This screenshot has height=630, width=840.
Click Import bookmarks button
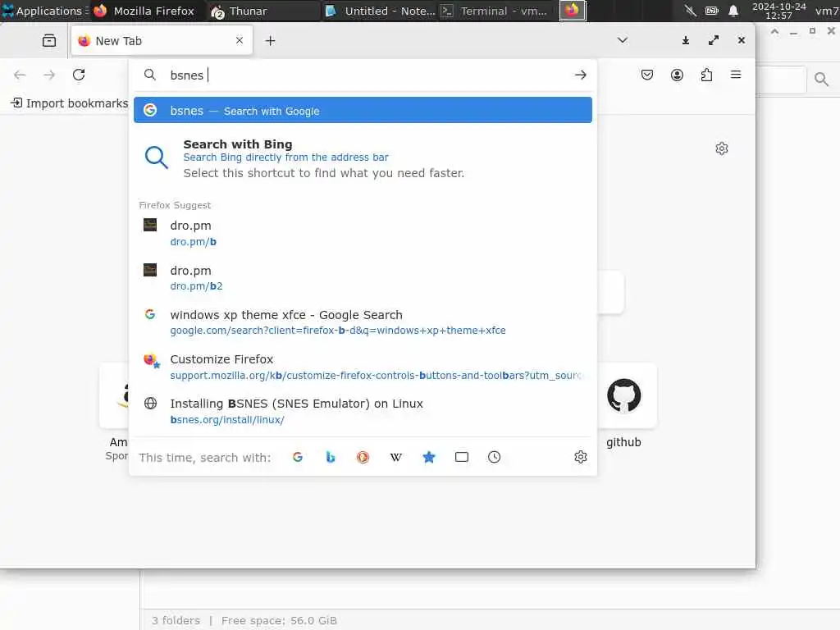[69, 103]
